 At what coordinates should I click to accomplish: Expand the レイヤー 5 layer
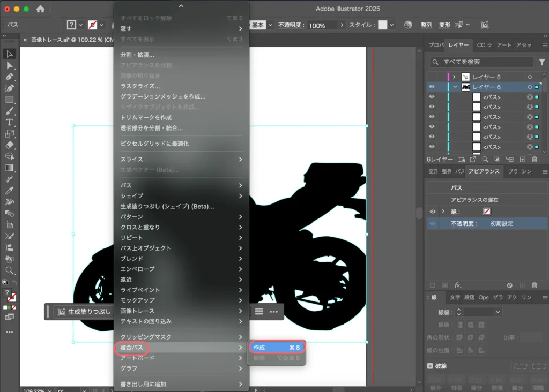pos(454,77)
